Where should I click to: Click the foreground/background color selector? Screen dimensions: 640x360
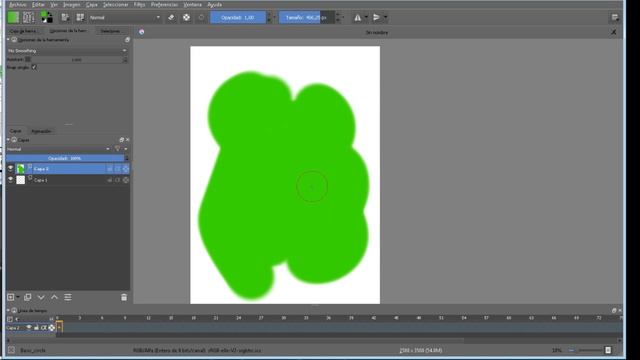coord(47,18)
